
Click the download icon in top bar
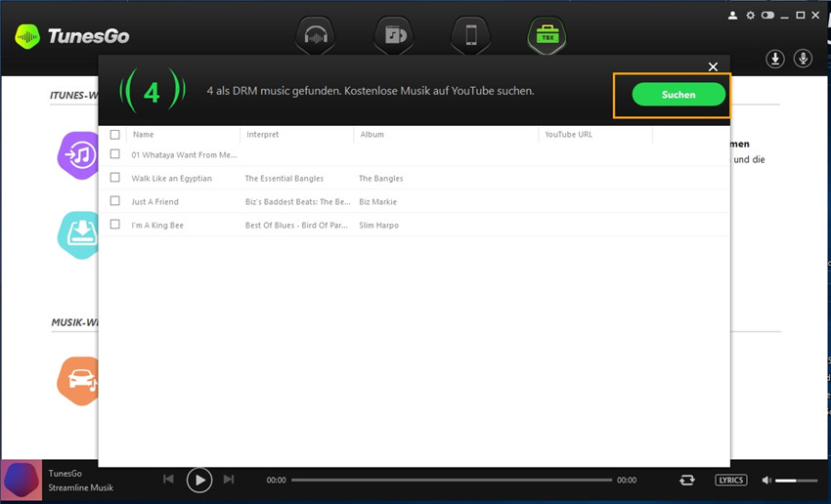(x=774, y=59)
